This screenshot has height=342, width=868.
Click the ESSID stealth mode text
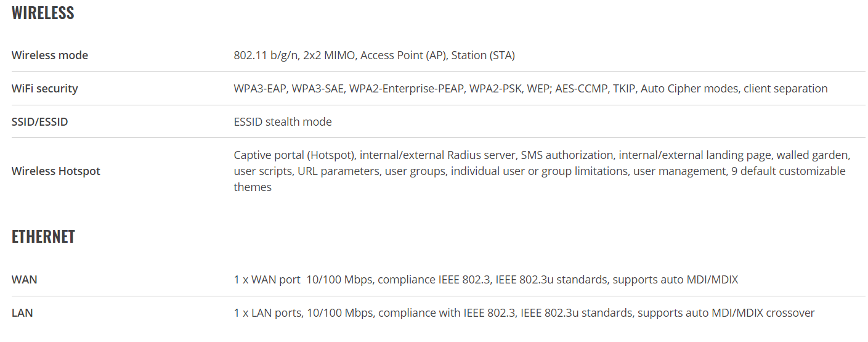pos(283,122)
